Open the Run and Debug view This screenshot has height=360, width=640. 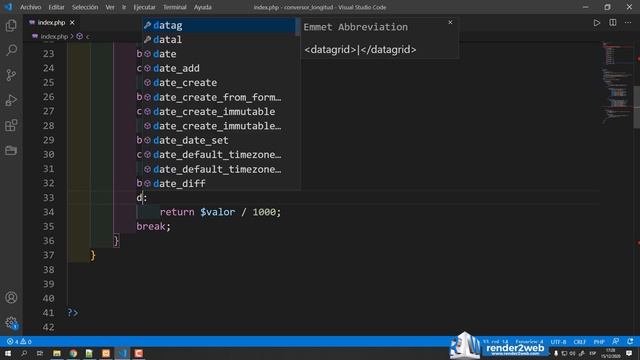[11, 100]
